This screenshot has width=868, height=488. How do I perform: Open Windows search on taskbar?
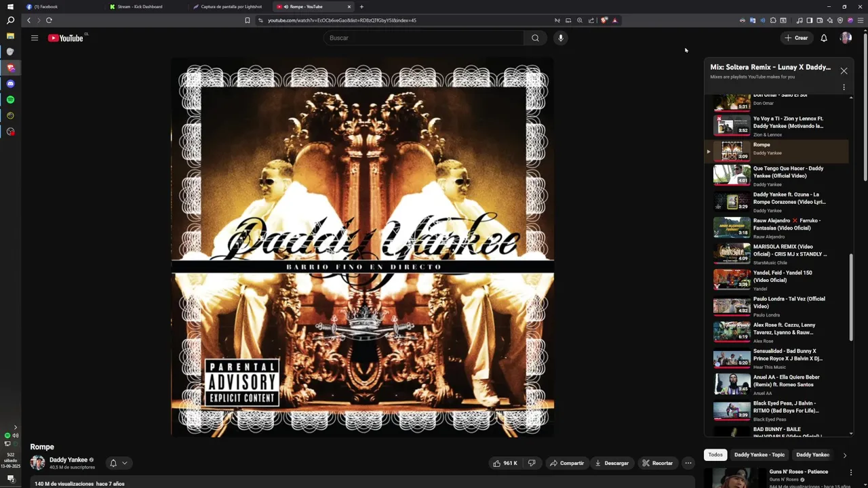10,21
